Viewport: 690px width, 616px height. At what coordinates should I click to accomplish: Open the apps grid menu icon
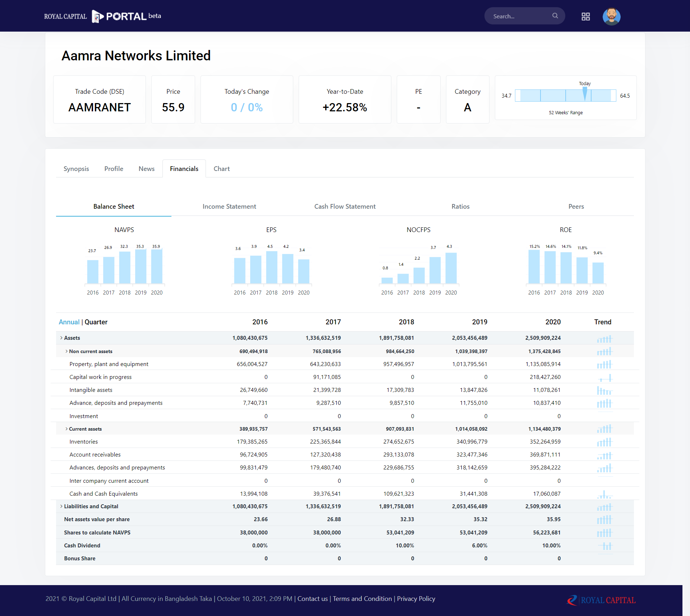click(x=586, y=17)
